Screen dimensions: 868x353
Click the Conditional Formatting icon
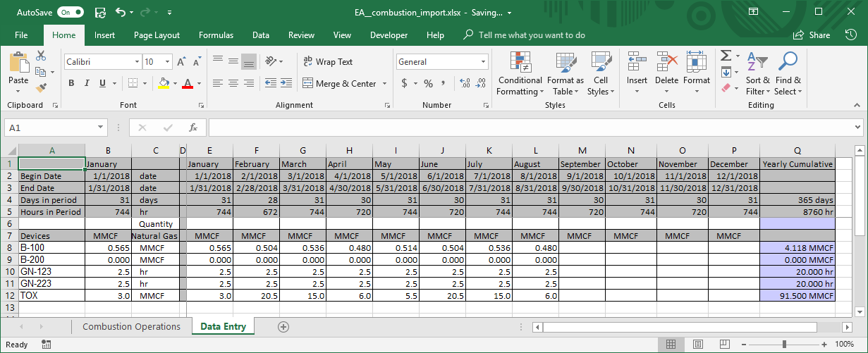(520, 63)
